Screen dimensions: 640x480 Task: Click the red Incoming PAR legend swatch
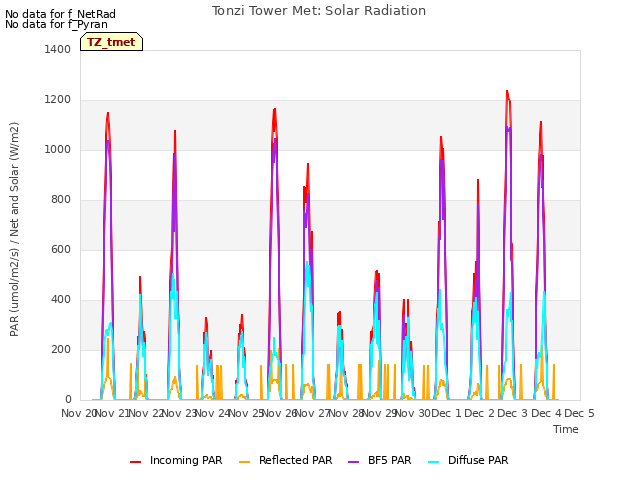pyautogui.click(x=136, y=462)
